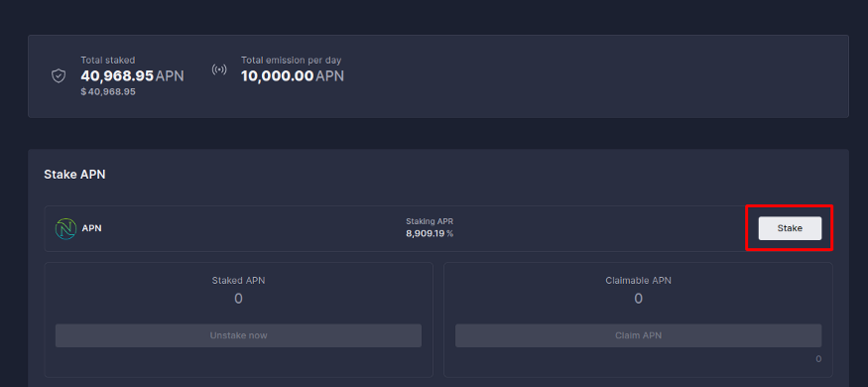Viewport: 868px width, 387px height.
Task: Click the small 0 below Claim APN button
Action: coord(818,359)
